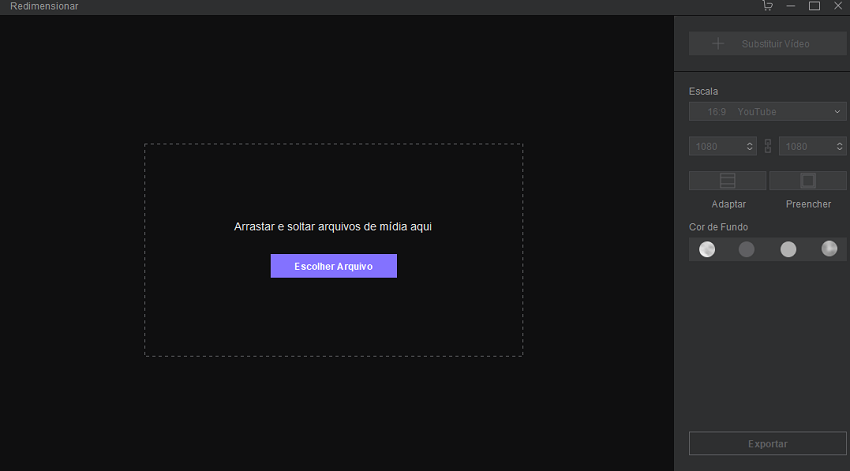Choose the third light gray background swatch
This screenshot has height=471, width=850.
[x=788, y=249]
